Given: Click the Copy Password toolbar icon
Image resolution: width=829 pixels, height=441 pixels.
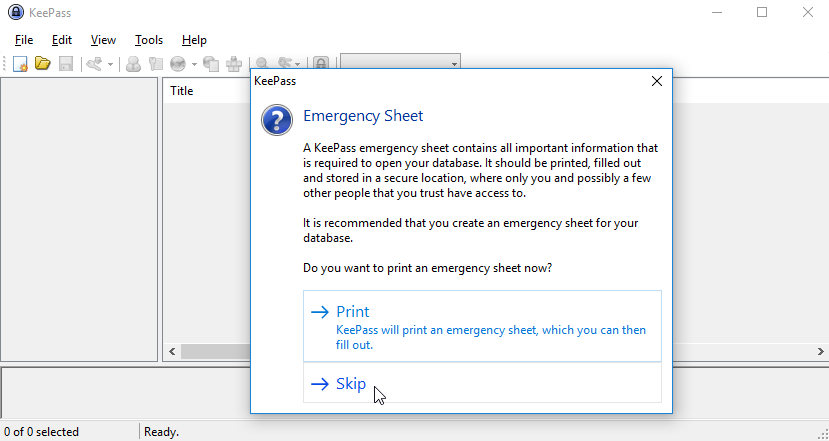Looking at the screenshot, I should 155,63.
